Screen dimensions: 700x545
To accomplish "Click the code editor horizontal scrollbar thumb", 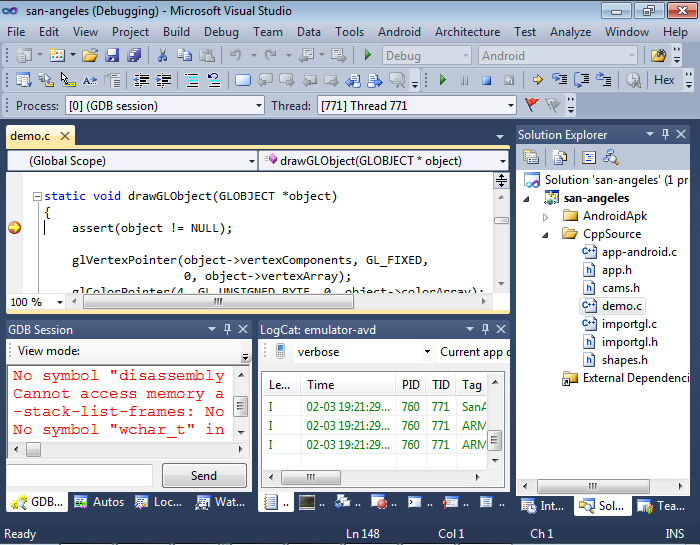I will coord(218,302).
